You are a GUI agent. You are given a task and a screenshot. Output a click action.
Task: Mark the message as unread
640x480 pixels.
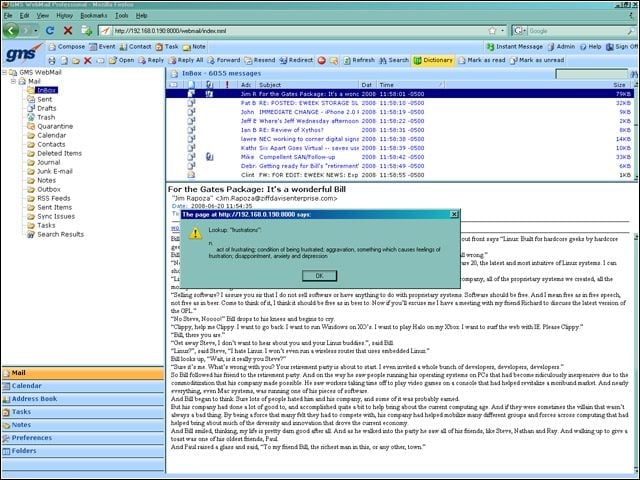(x=537, y=60)
